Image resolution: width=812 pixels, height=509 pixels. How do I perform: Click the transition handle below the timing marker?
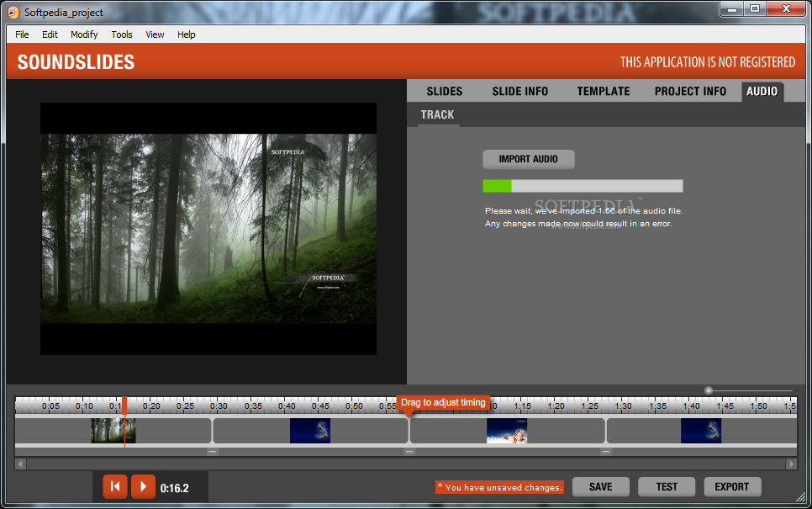pyautogui.click(x=409, y=452)
